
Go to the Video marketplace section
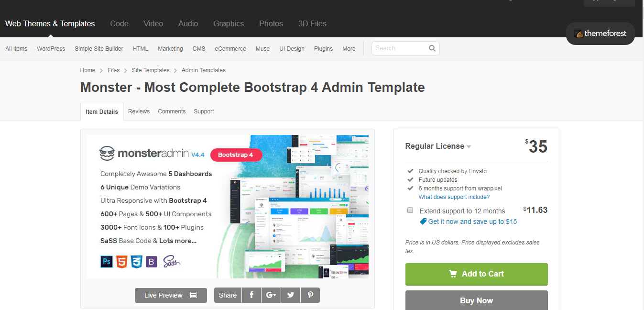[x=153, y=23]
